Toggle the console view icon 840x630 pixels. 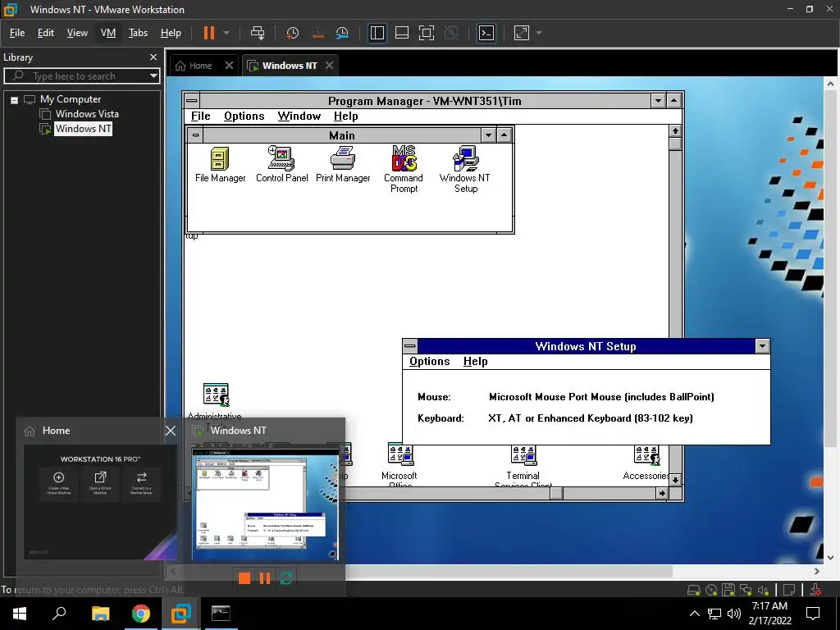point(486,33)
